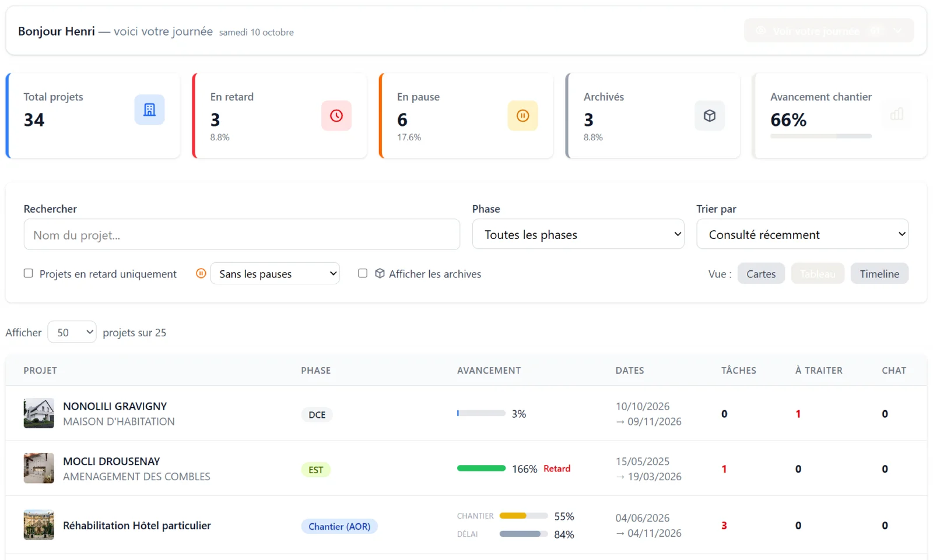Click the yellow pause icon in En pause card

tap(523, 115)
